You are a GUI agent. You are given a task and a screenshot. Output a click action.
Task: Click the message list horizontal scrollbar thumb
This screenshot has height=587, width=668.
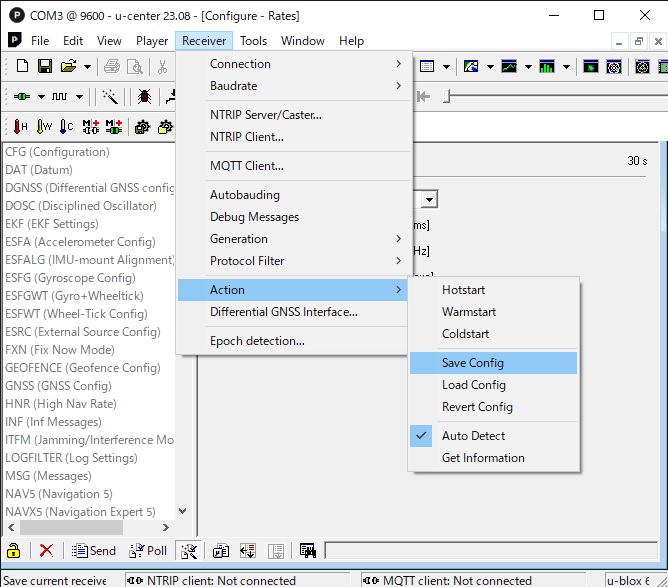point(72,527)
